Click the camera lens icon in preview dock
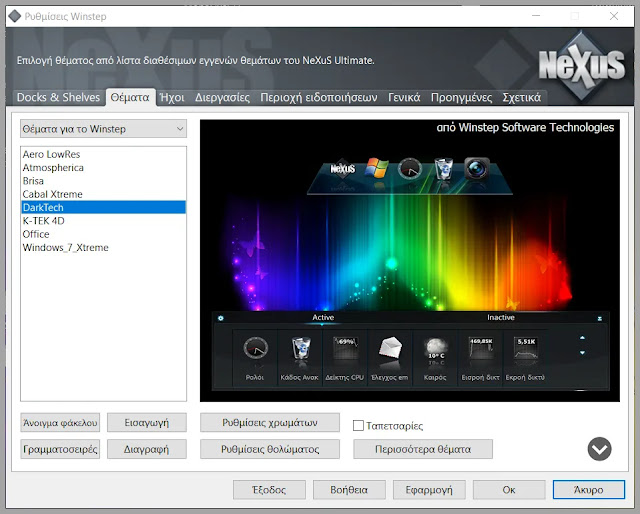This screenshot has width=640, height=514. click(477, 168)
